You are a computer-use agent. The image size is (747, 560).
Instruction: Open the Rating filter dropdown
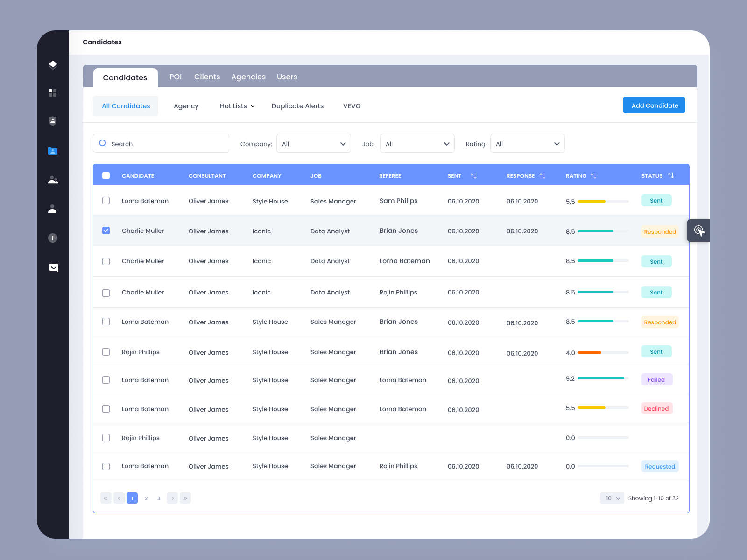pos(528,143)
